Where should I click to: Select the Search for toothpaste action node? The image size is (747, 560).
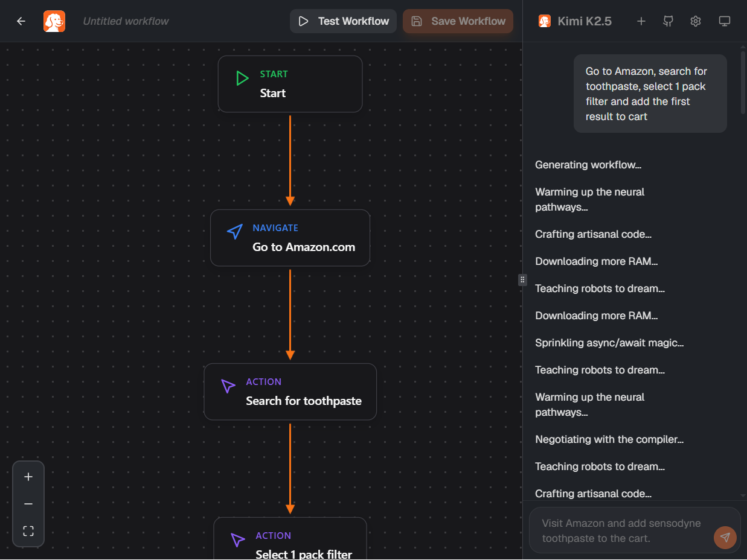point(290,392)
